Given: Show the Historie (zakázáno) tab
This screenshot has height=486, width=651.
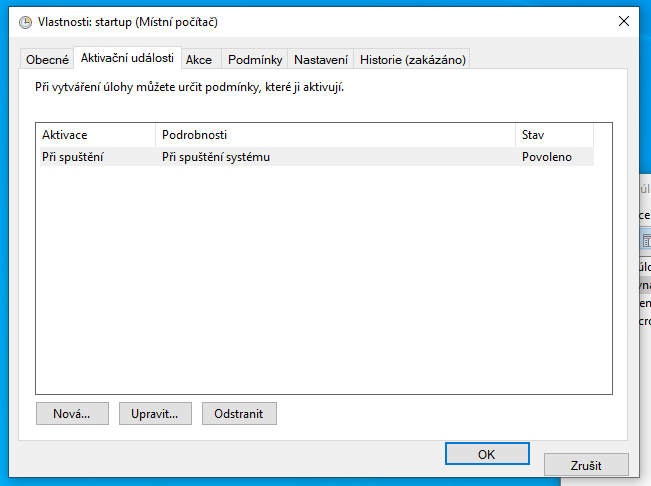Looking at the screenshot, I should click(x=411, y=60).
